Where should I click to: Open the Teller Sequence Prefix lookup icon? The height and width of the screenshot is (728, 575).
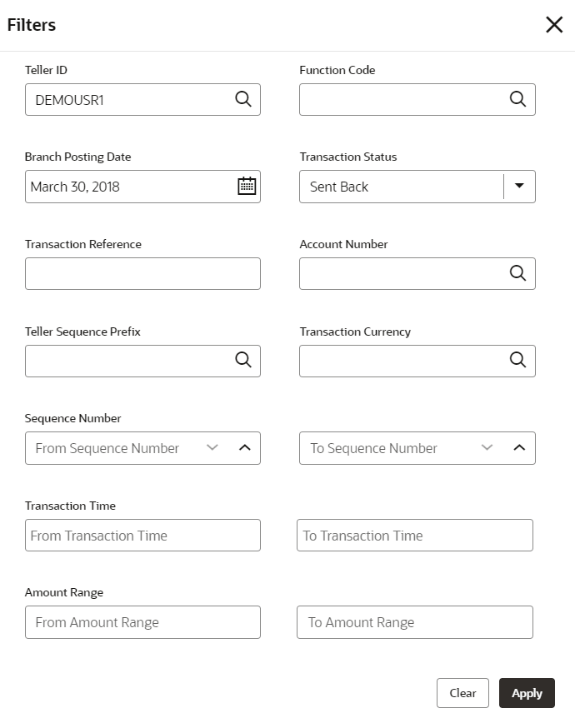[242, 360]
